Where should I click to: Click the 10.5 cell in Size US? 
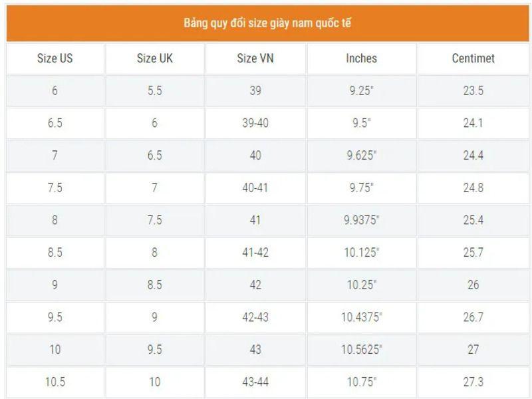tap(55, 382)
